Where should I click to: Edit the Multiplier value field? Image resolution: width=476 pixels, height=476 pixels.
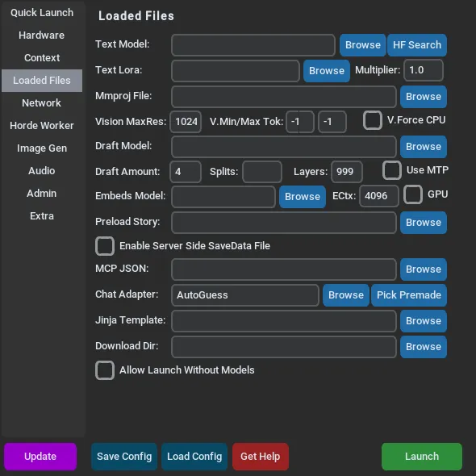(x=424, y=70)
